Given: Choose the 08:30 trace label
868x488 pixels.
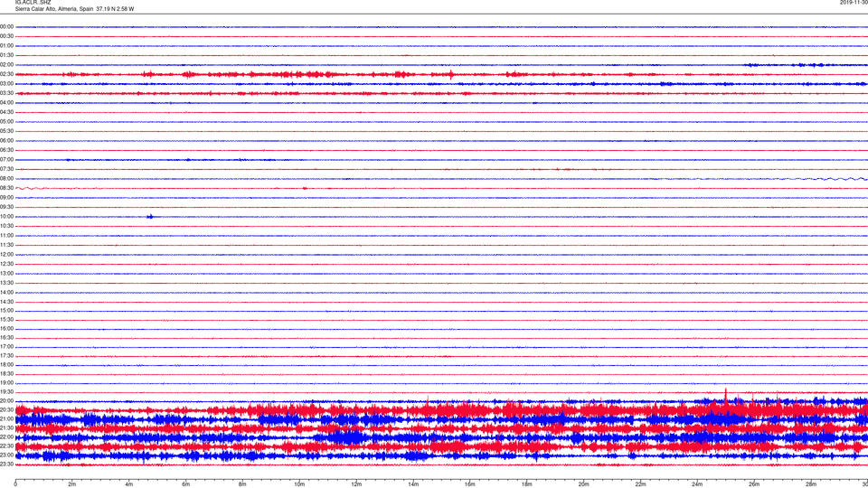Looking at the screenshot, I should pyautogui.click(x=6, y=188).
